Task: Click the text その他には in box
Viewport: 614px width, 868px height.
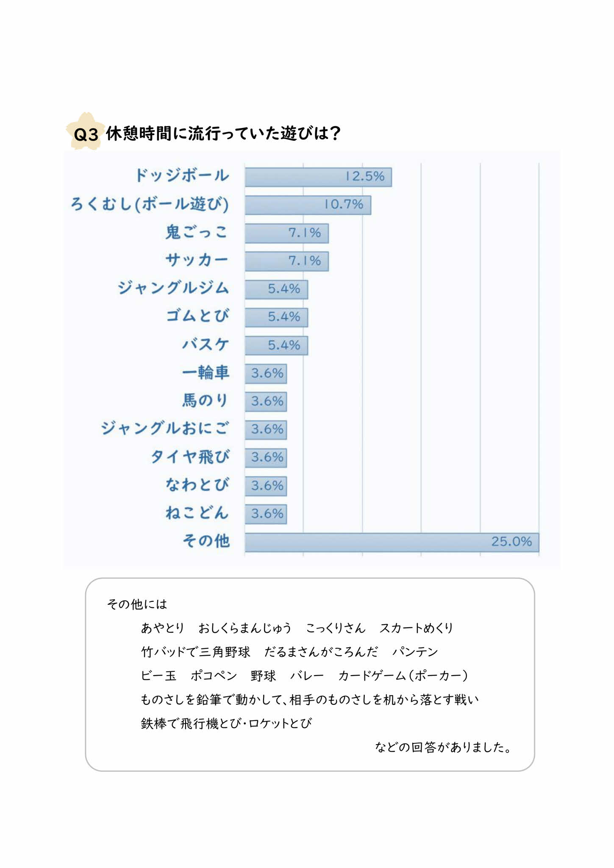Action: (137, 604)
